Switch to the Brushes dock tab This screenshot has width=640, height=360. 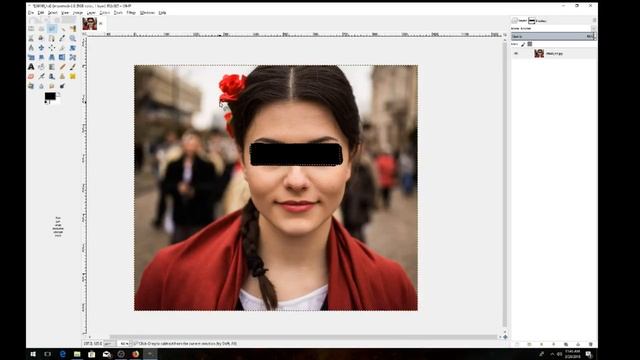pyautogui.click(x=538, y=20)
